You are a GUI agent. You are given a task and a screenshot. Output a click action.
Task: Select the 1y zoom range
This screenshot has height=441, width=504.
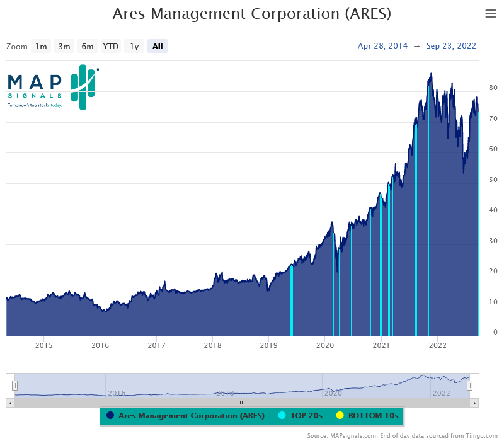click(134, 46)
